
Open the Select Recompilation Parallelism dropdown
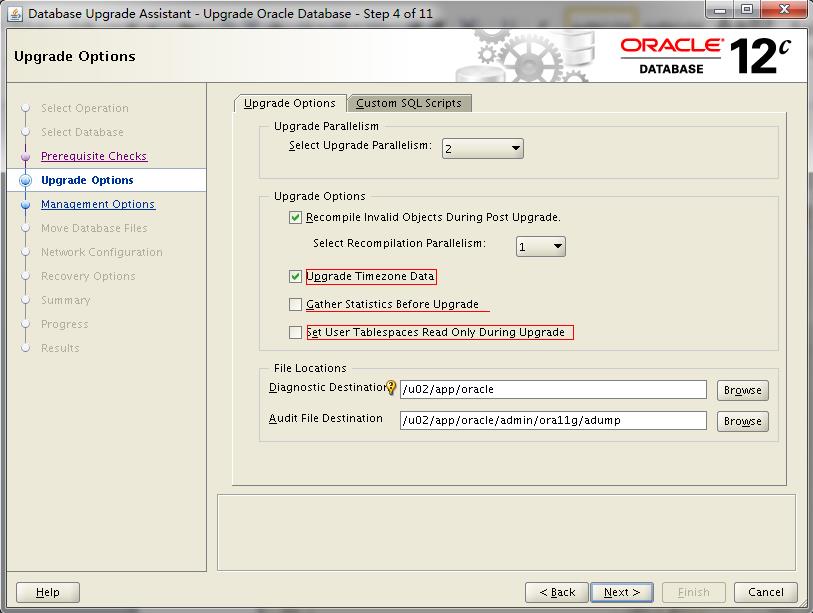[540, 247]
